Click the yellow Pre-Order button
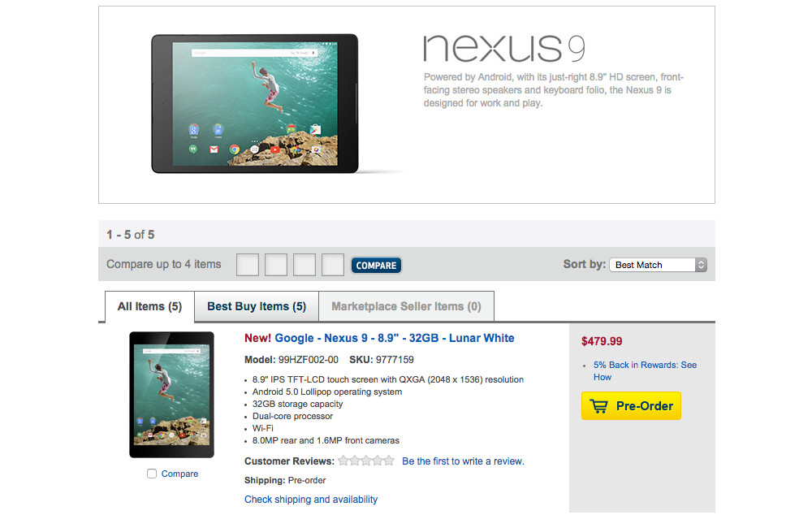The image size is (812, 515). (x=631, y=406)
